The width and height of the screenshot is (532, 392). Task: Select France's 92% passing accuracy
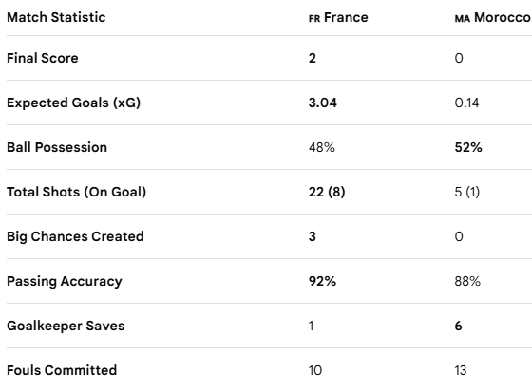point(322,281)
